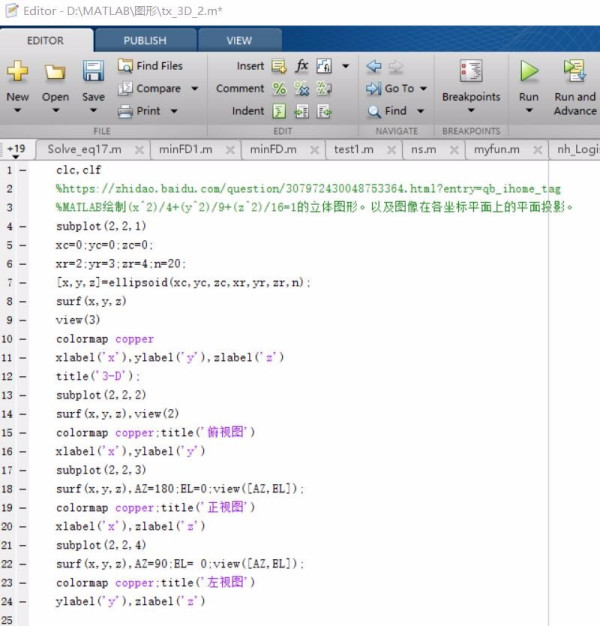Expand the Run dropdown arrow
Image resolution: width=600 pixels, height=626 pixels.
(x=529, y=111)
